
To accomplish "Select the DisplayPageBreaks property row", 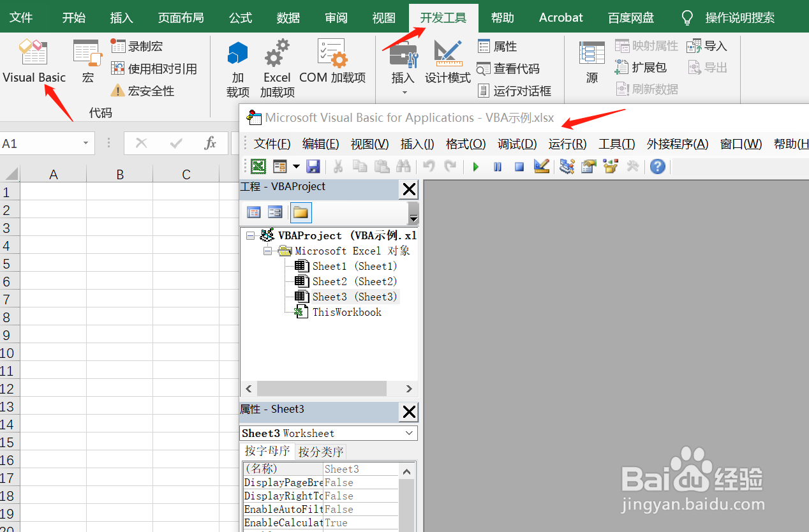I will [x=321, y=482].
